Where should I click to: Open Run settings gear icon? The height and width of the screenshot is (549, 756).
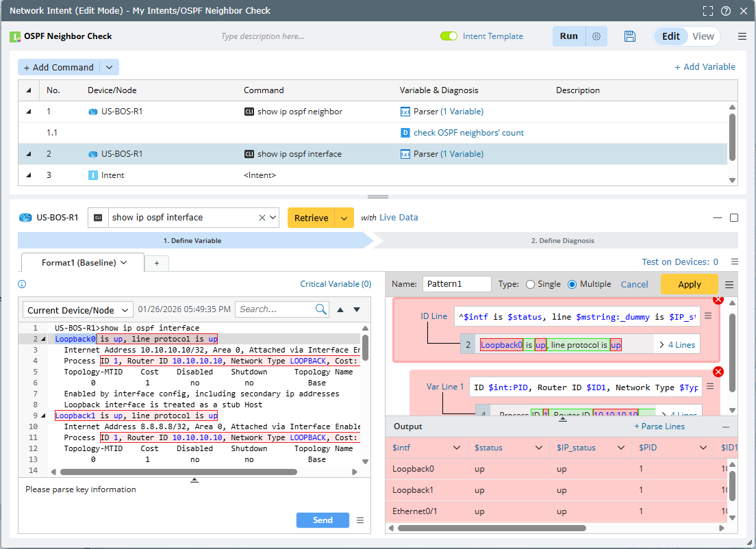point(596,36)
